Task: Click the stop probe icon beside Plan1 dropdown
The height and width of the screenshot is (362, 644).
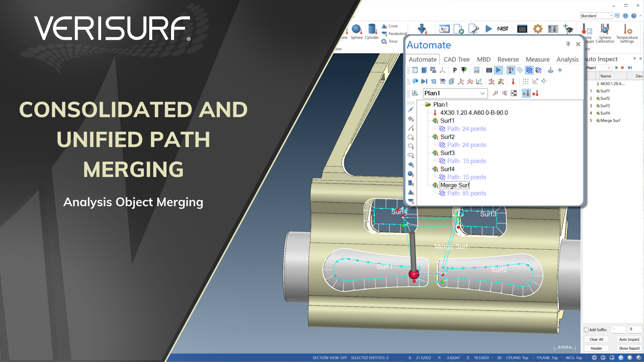Action: tap(536, 93)
